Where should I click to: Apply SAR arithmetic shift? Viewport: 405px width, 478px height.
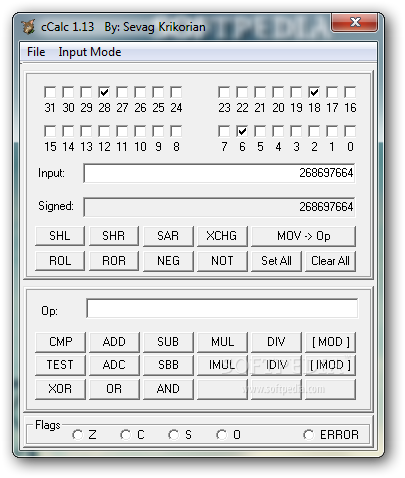(168, 236)
